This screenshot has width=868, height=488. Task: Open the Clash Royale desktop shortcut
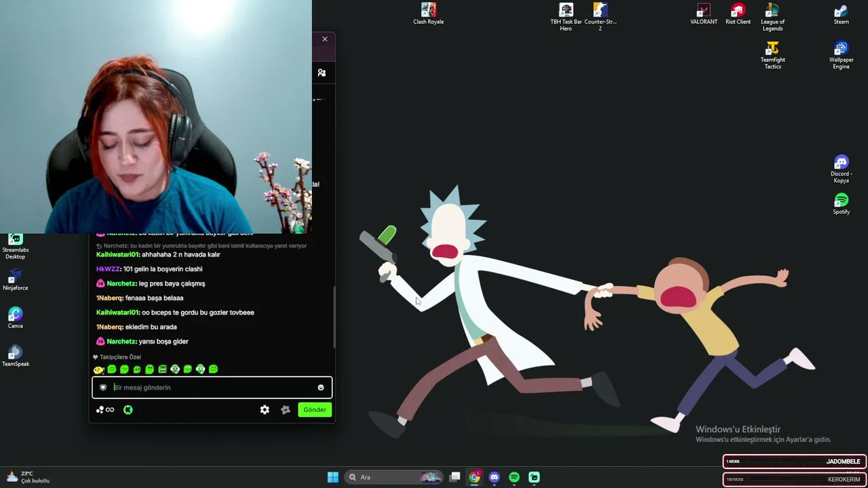(x=429, y=14)
